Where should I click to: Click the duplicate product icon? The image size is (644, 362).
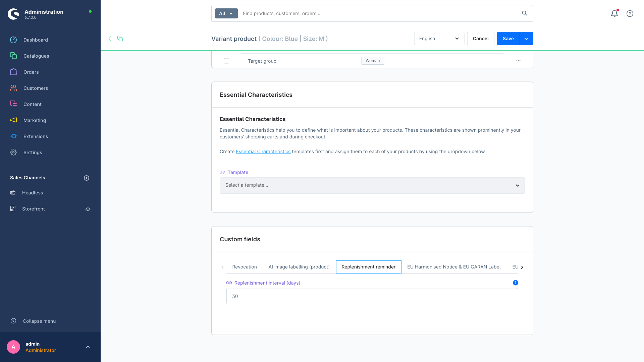point(120,39)
